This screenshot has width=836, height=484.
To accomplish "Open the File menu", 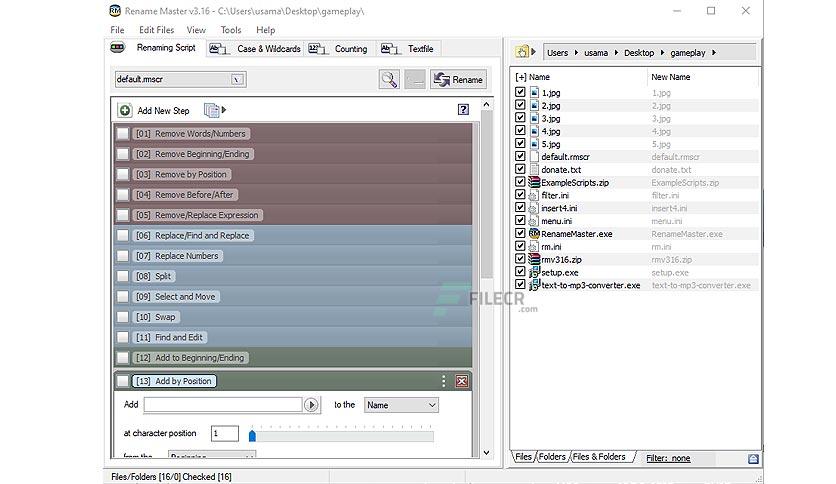I will (x=117, y=30).
